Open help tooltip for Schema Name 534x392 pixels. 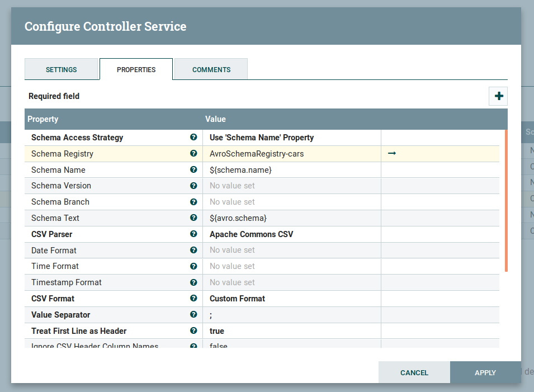(193, 169)
